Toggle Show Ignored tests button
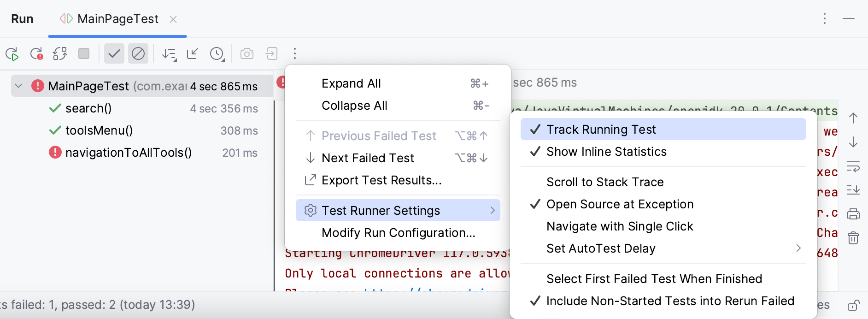Screen dimensions: 868x319 pos(138,54)
